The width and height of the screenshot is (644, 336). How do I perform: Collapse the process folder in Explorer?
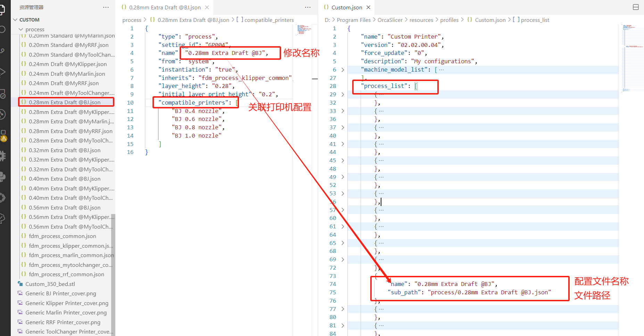[21, 30]
